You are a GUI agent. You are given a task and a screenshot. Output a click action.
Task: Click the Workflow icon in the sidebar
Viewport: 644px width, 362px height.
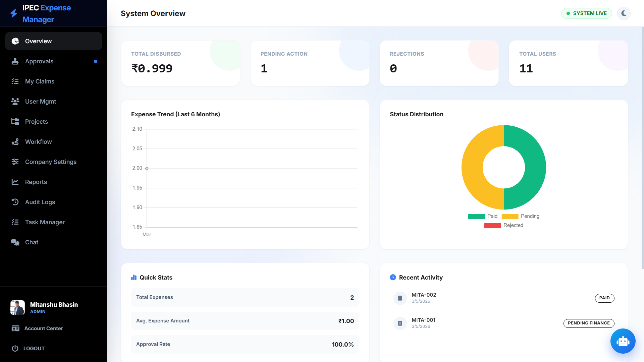(x=15, y=142)
